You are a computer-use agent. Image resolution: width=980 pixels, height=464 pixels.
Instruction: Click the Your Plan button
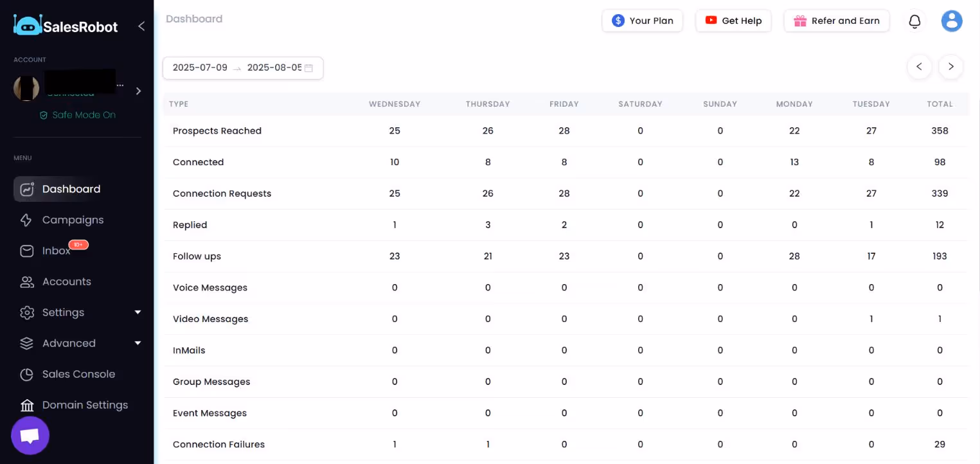[642, 21]
